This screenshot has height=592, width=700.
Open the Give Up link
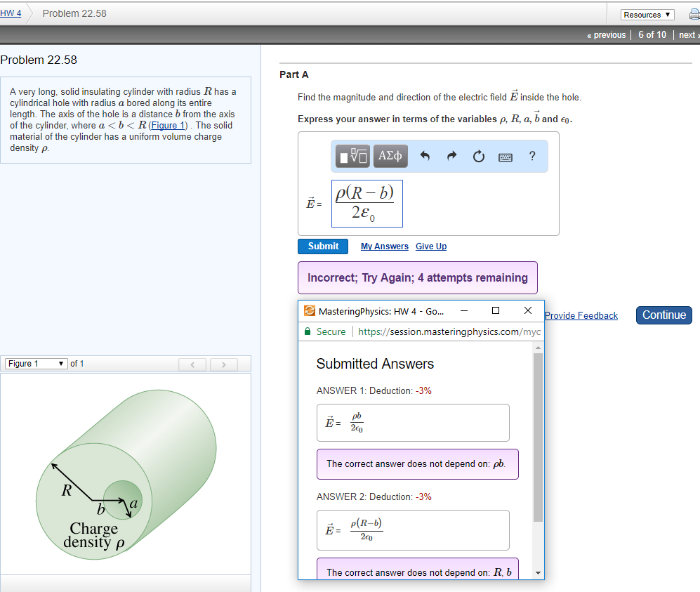coord(430,246)
